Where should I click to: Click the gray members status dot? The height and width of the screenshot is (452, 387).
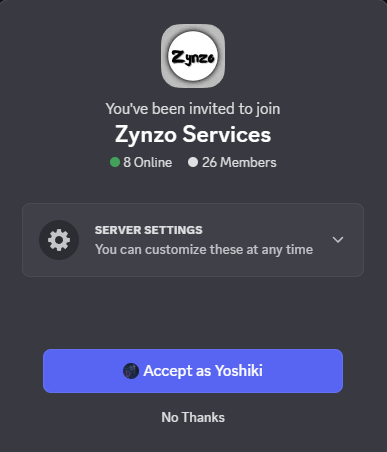[x=193, y=162]
